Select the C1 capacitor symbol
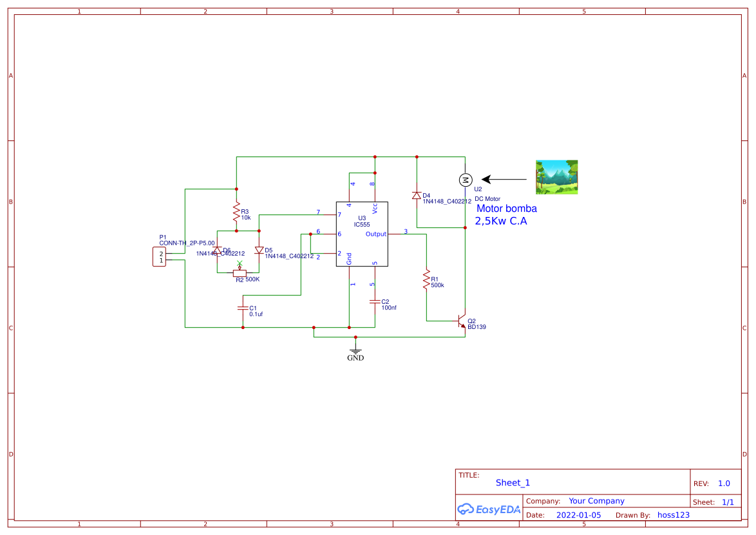This screenshot has width=756, height=535. click(x=243, y=308)
